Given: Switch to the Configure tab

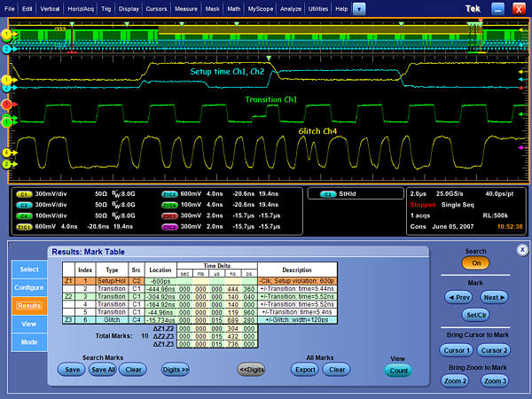Looking at the screenshot, I should pos(28,288).
